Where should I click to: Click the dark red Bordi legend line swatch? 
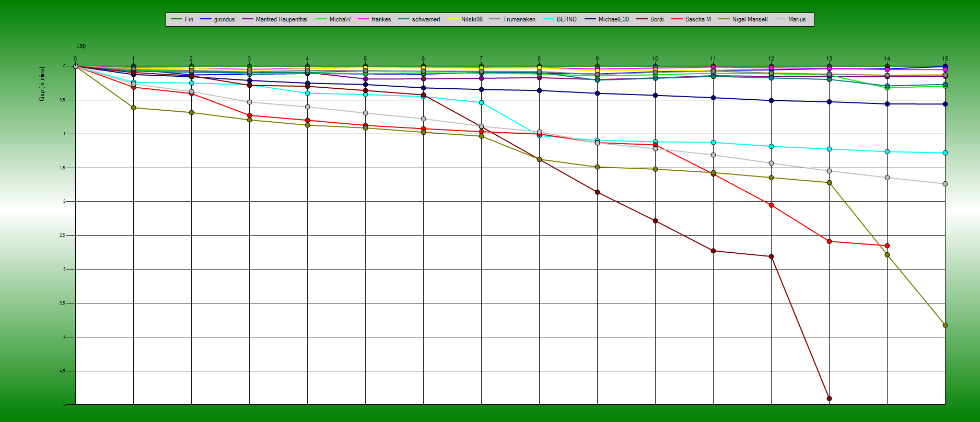(x=641, y=19)
